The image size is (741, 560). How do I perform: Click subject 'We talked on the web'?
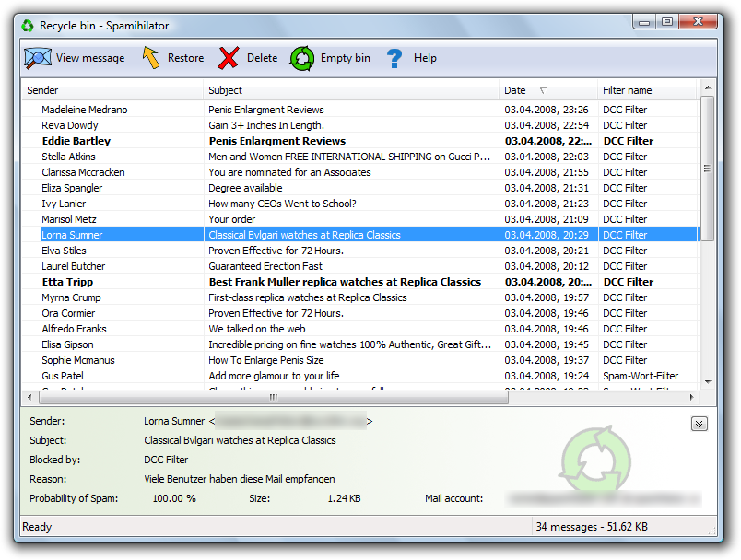[257, 329]
